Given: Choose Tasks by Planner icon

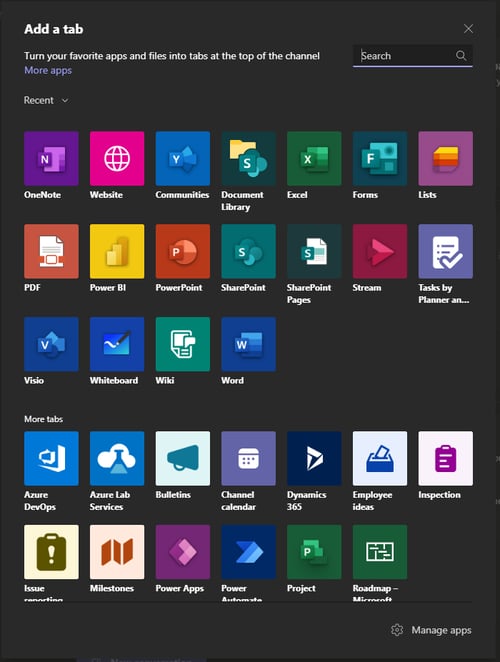Looking at the screenshot, I should [446, 251].
